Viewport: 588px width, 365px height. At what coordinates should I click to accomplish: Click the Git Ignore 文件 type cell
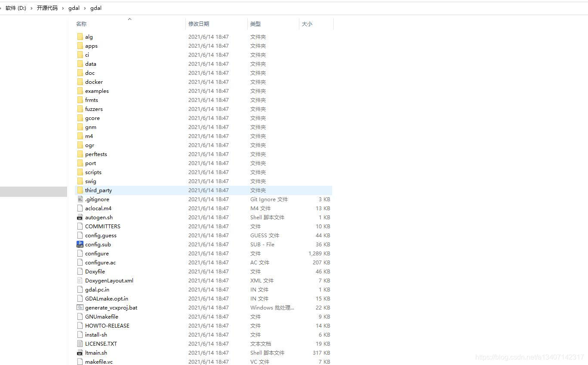(x=269, y=199)
